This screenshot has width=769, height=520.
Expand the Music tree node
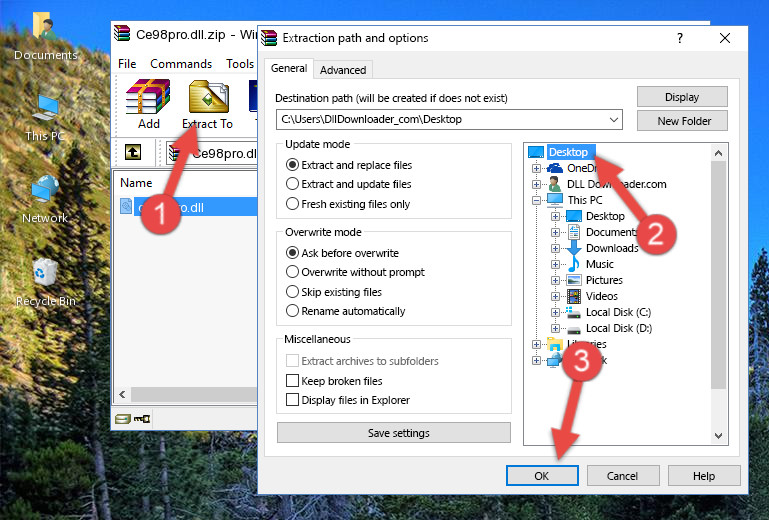pyautogui.click(x=555, y=264)
